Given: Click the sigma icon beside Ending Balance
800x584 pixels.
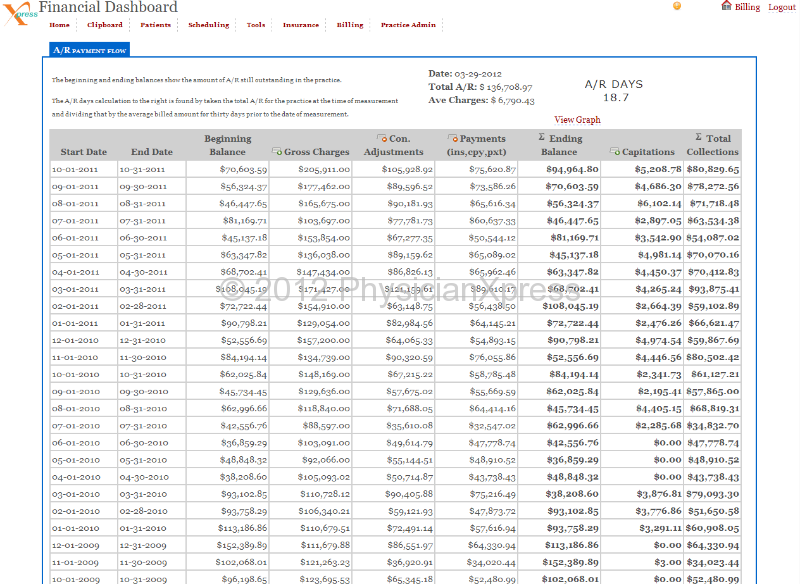Looking at the screenshot, I should point(542,138).
